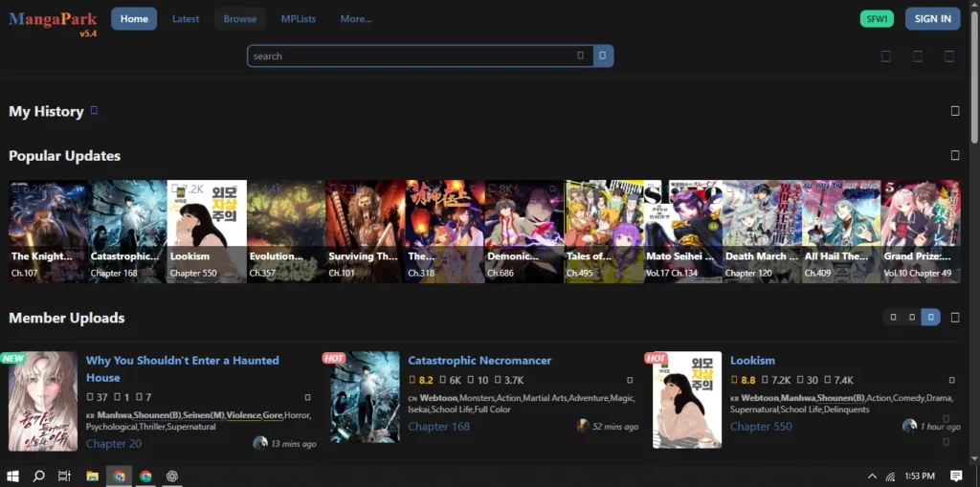The image size is (980, 487).
Task: Open the Windows Start menu
Action: pos(13,476)
